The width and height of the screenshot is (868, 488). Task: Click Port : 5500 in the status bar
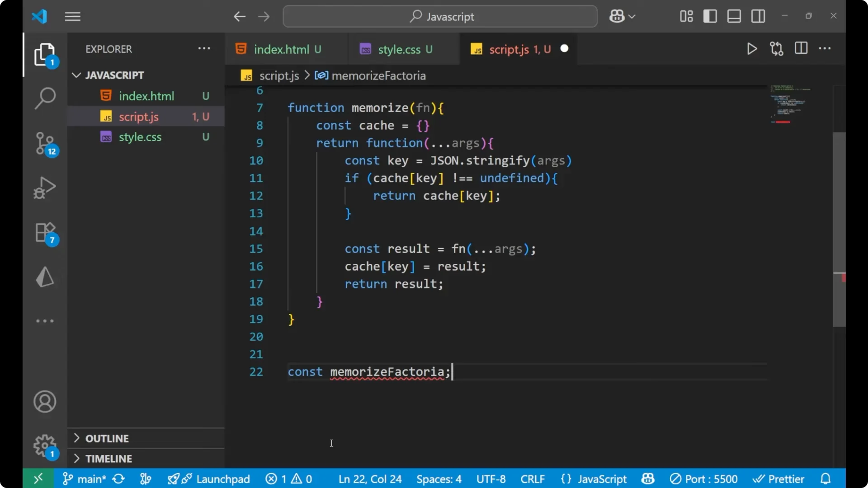click(x=703, y=479)
